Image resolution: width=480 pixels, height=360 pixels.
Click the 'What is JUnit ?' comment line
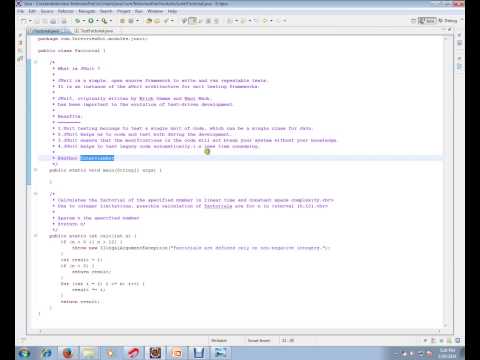tap(78, 69)
